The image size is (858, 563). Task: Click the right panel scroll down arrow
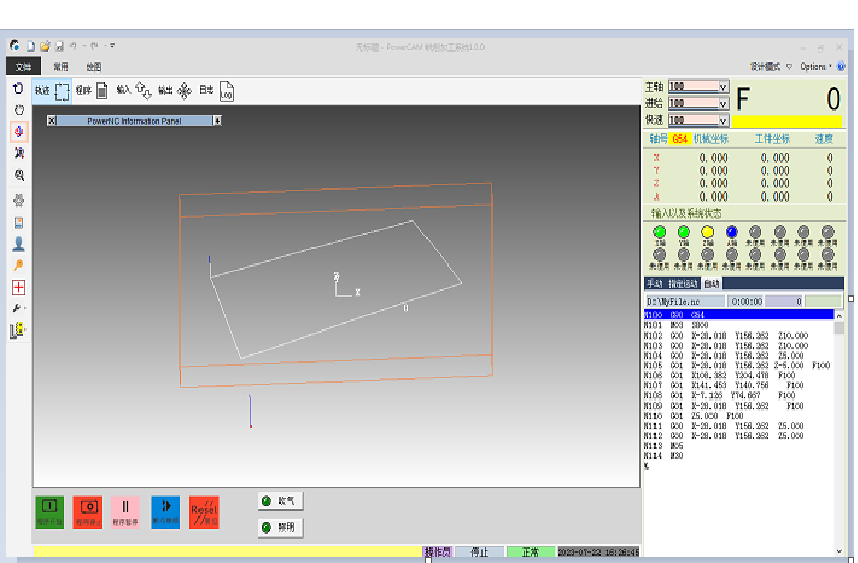point(839,552)
